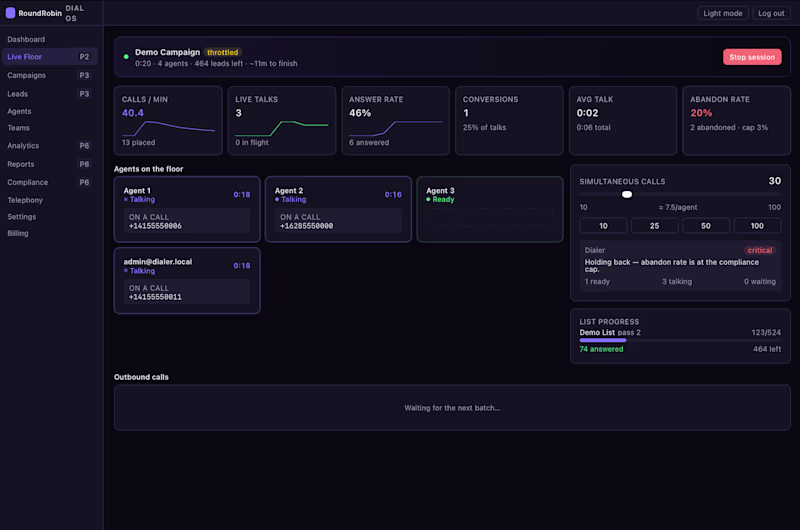Open the Calls / Min stat card
The width and height of the screenshot is (800, 530).
168,120
